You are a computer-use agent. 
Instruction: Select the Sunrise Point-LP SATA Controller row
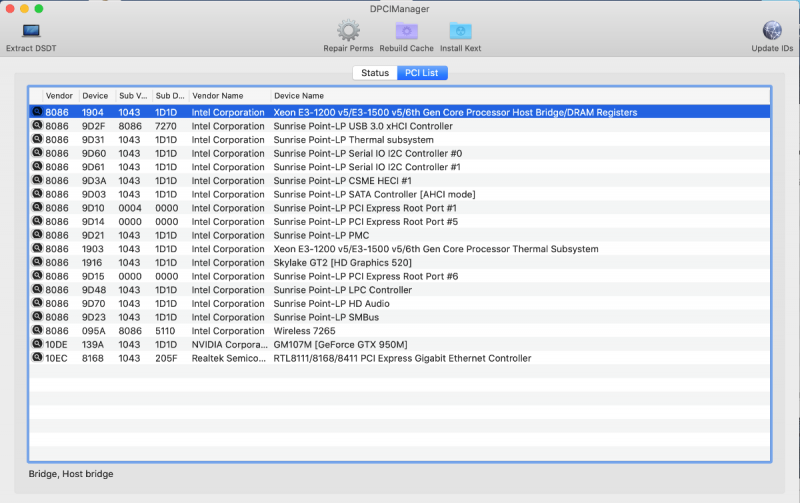coord(360,195)
